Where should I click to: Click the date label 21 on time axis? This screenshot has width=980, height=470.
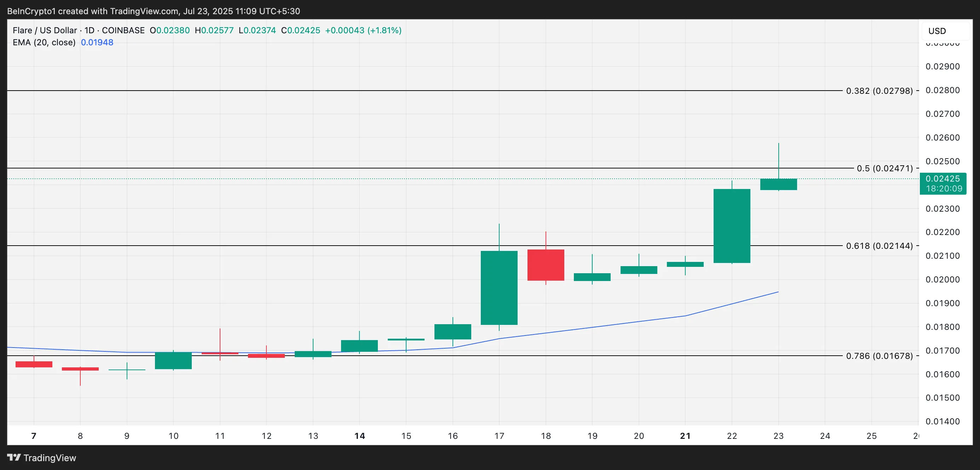(x=685, y=436)
